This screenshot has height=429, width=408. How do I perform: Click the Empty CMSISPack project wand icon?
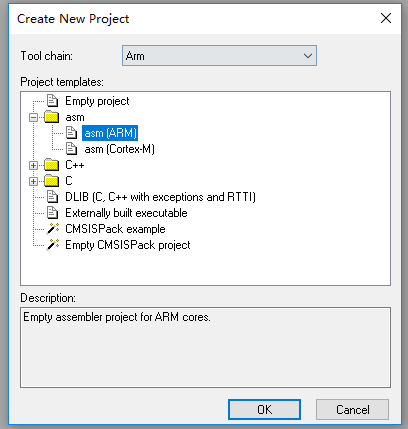53,245
